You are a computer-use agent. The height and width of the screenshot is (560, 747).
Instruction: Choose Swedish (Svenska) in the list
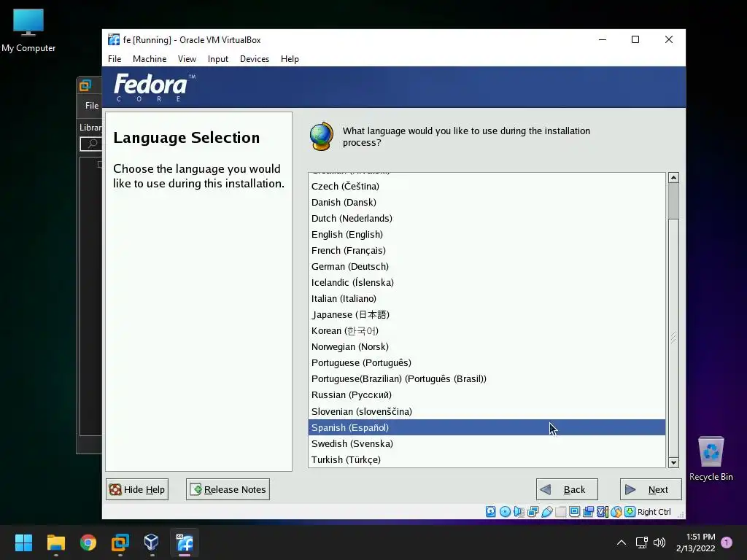[487, 444]
